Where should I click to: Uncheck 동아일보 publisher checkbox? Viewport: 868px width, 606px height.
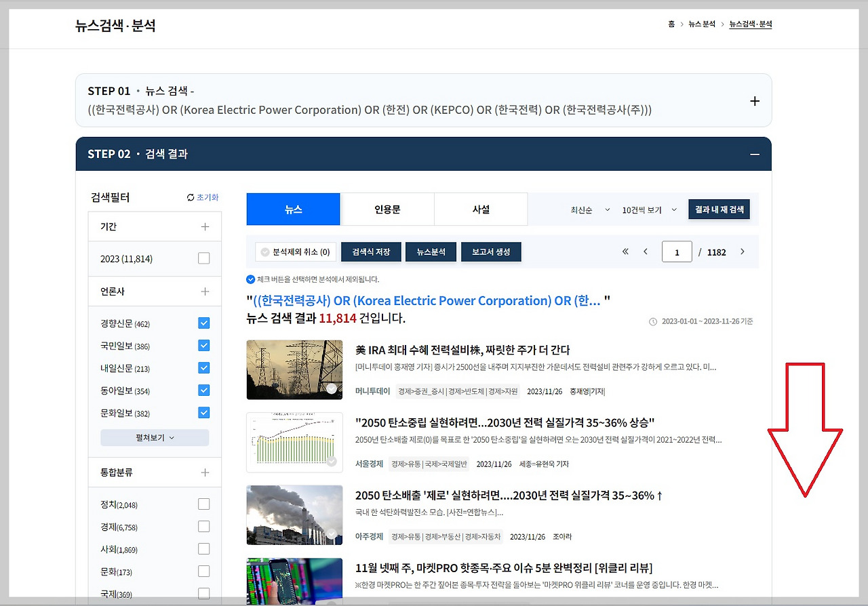point(204,390)
